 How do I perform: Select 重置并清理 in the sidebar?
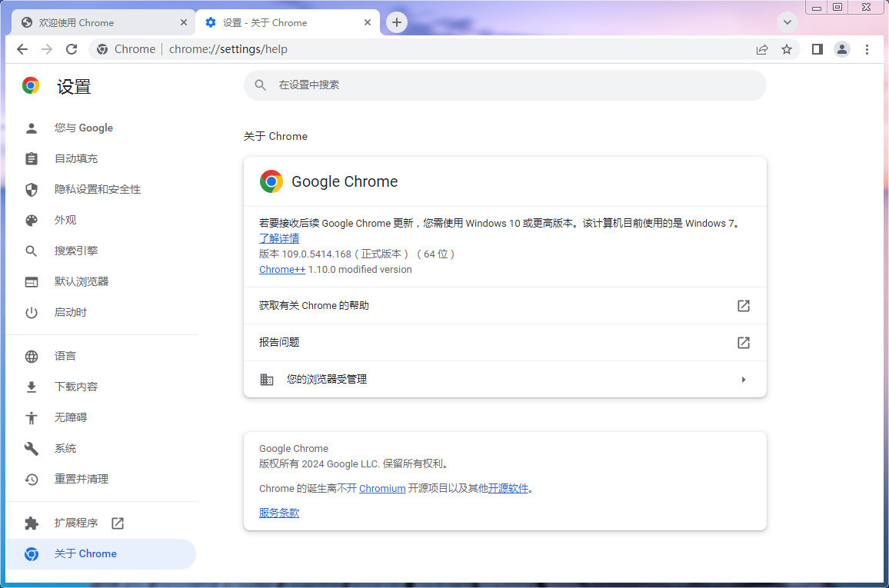coord(83,479)
